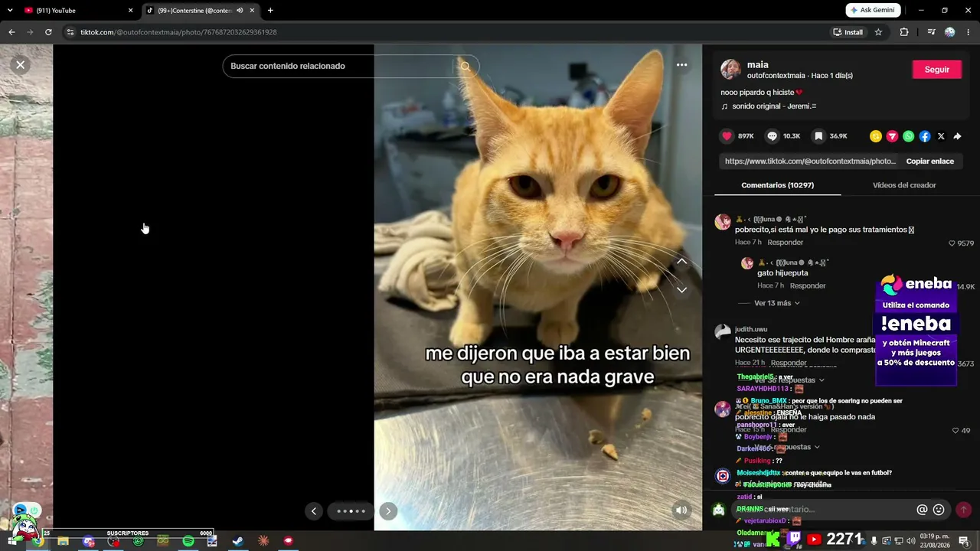Share the post to WhatsApp
Image resolution: width=980 pixels, height=551 pixels.
(909, 136)
